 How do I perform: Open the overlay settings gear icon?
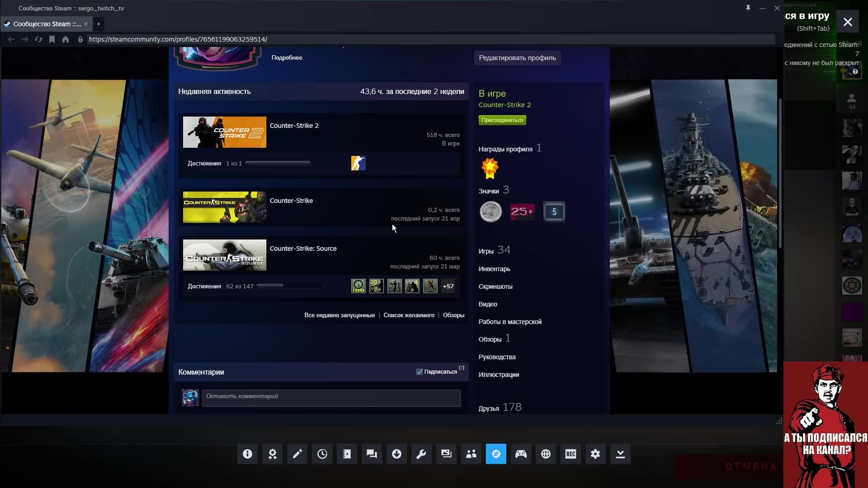pyautogui.click(x=595, y=454)
